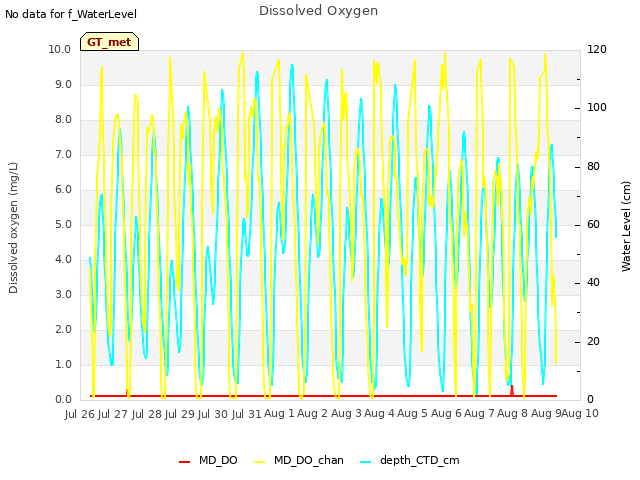Click the 2.0 left axis value
The height and width of the screenshot is (480, 640).
point(63,329)
